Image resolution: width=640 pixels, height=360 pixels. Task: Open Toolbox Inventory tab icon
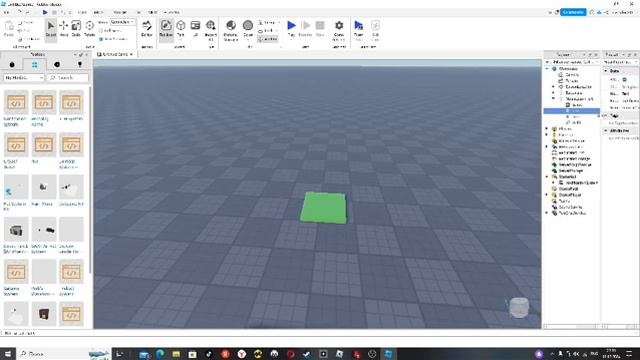tap(34, 64)
